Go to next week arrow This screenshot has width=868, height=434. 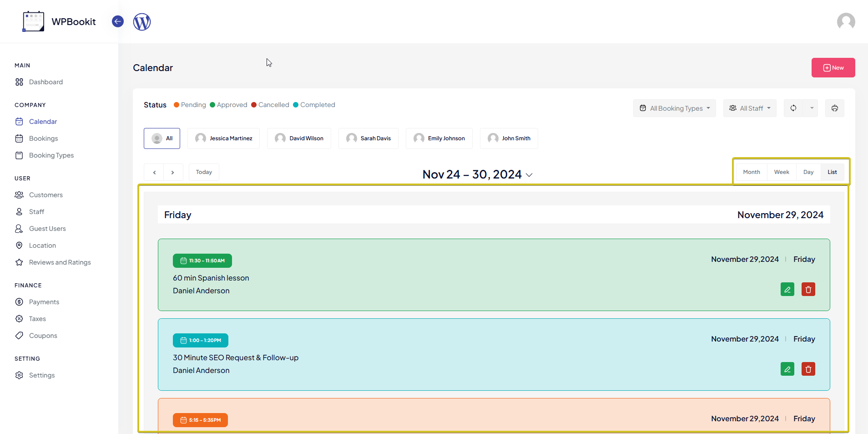[x=173, y=173]
